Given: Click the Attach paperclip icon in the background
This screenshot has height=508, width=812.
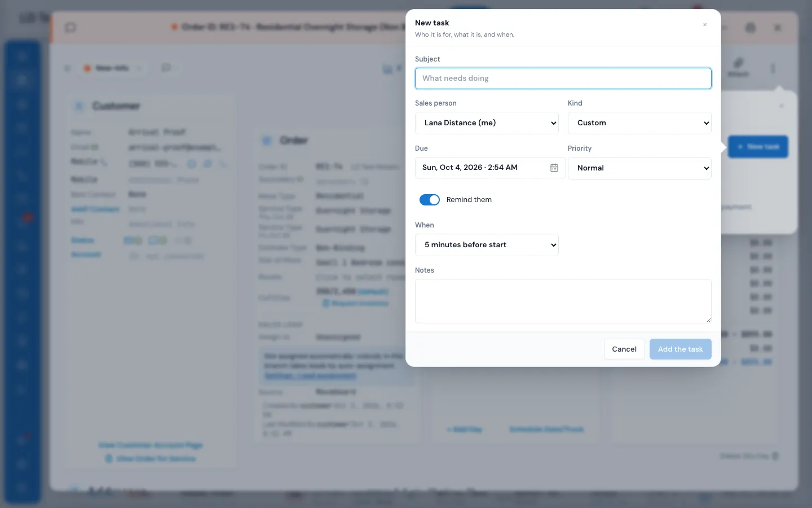Looking at the screenshot, I should [738, 63].
